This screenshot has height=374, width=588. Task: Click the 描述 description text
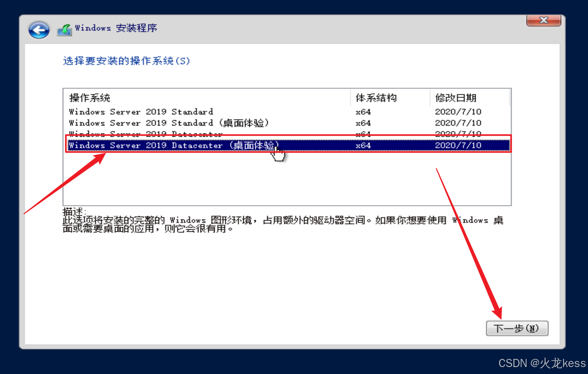tap(283, 220)
